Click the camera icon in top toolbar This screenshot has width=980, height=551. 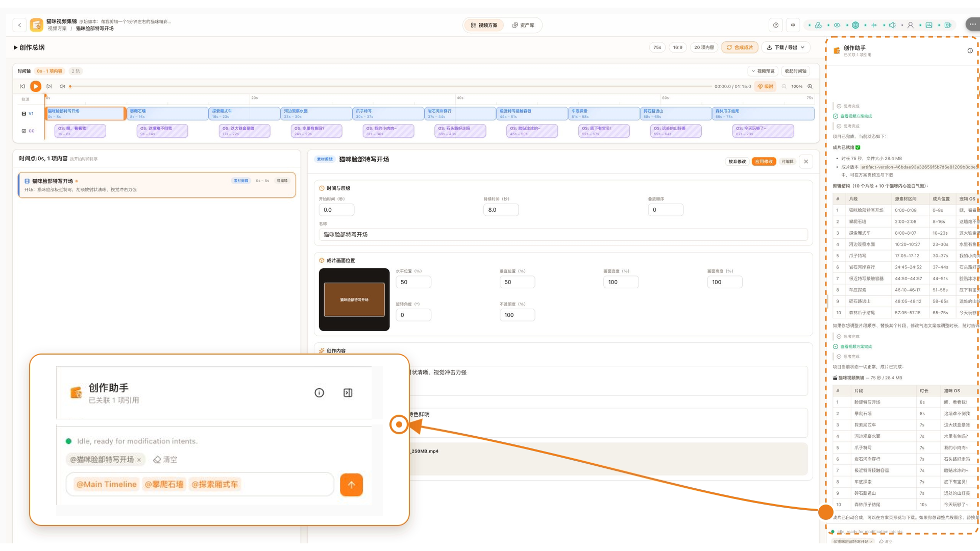tap(948, 25)
